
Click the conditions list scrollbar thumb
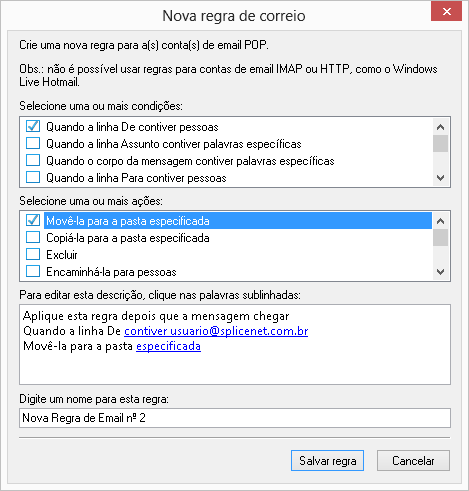click(440, 143)
